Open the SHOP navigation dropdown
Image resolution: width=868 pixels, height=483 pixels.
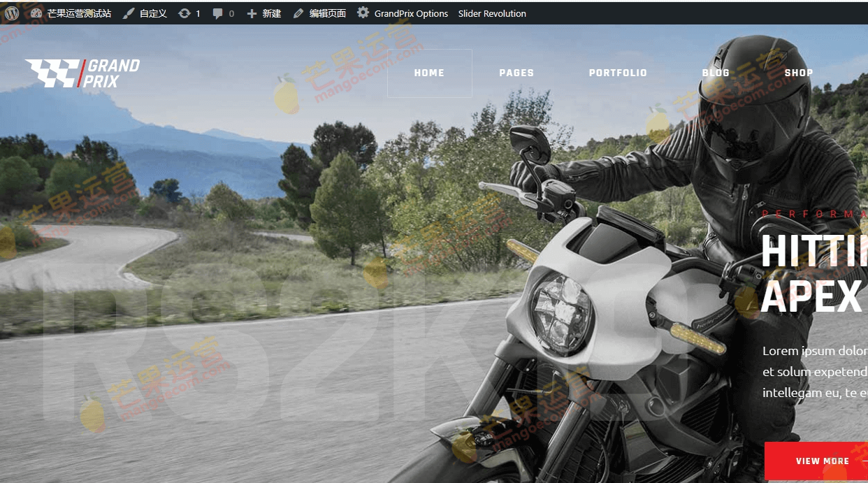point(800,73)
